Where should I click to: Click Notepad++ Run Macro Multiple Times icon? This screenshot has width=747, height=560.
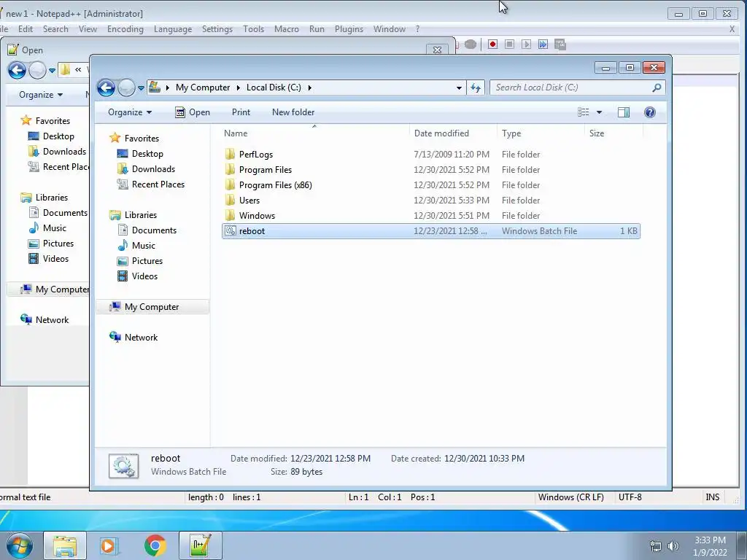click(543, 44)
